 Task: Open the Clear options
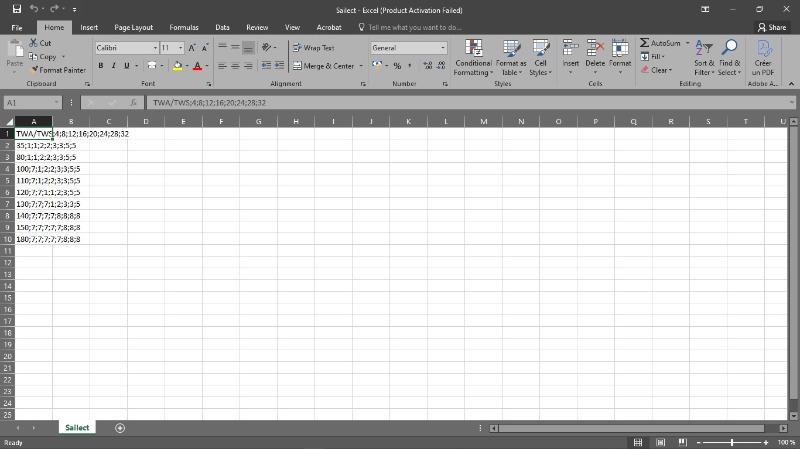[x=656, y=70]
